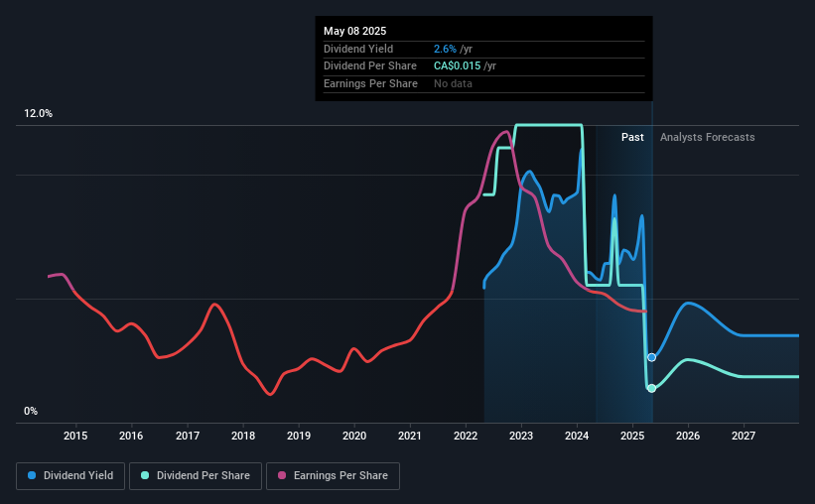Toggle the Dividend Per Share legend button
The height and width of the screenshot is (504, 815).
click(196, 476)
